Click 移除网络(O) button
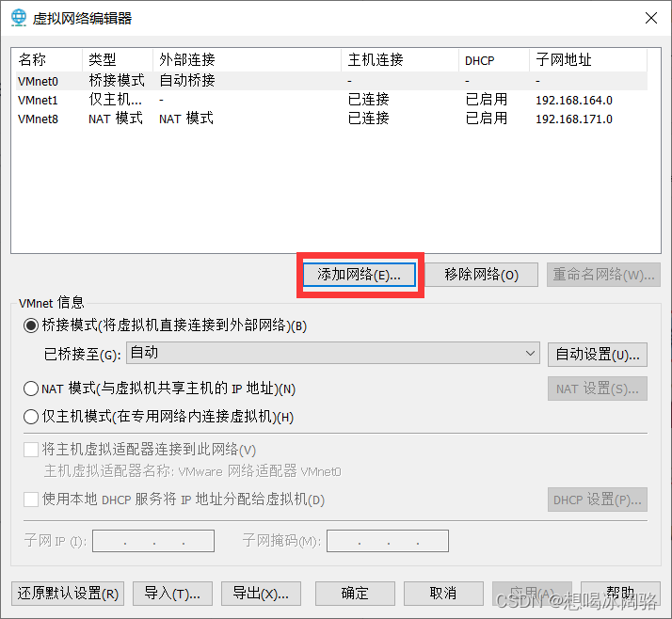Screen dimensions: 672x619 (x=481, y=274)
